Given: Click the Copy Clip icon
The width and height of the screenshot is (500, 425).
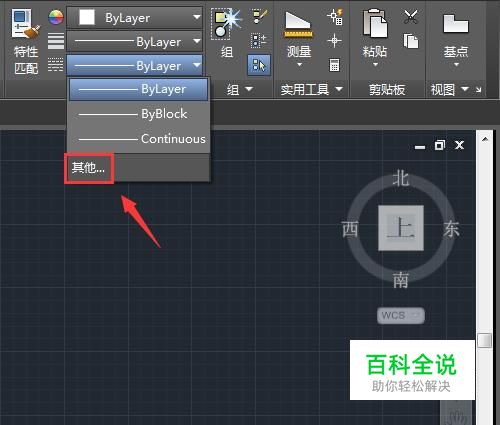Looking at the screenshot, I should click(x=411, y=41).
